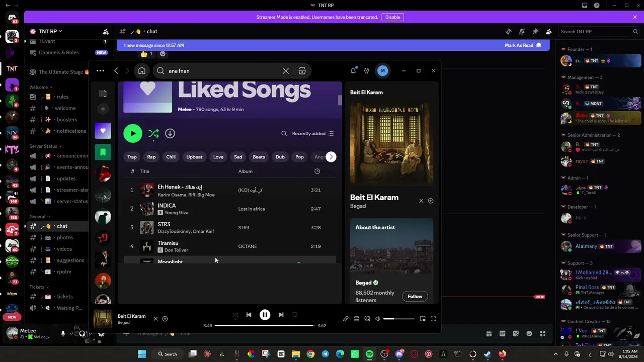
Task: Open Liked Songs from Spotify sidebar
Action: coord(103,131)
